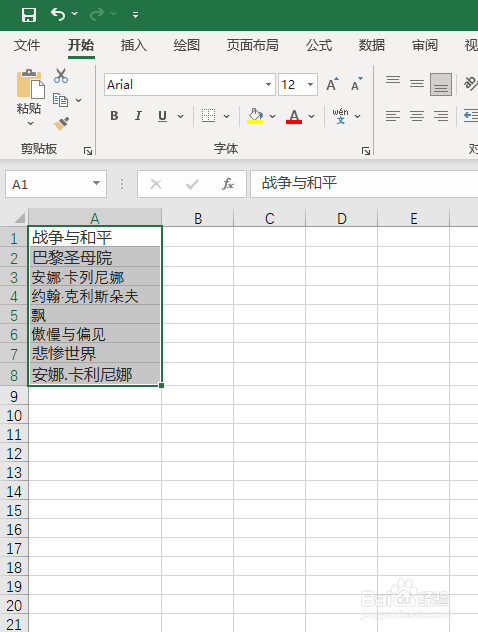Screen dimensions: 478x632
Task: Expand the Borders options arrow
Action: 227,116
